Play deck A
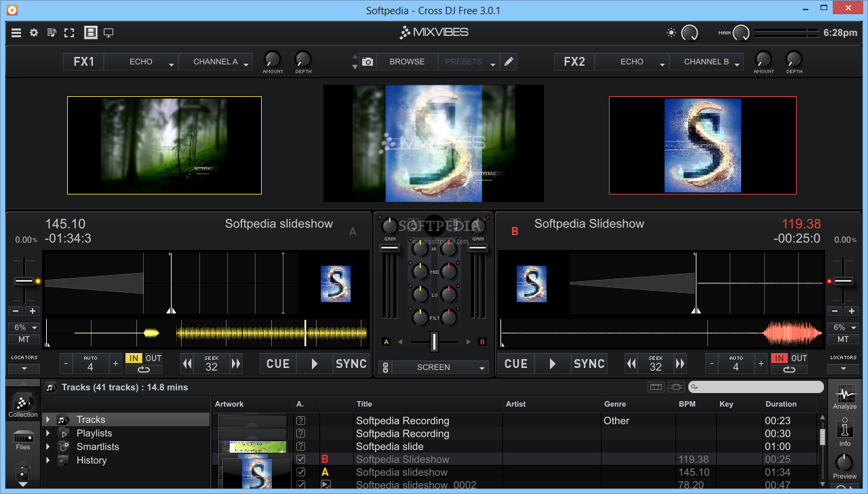Screen dimensions: 868x494 coord(315,364)
